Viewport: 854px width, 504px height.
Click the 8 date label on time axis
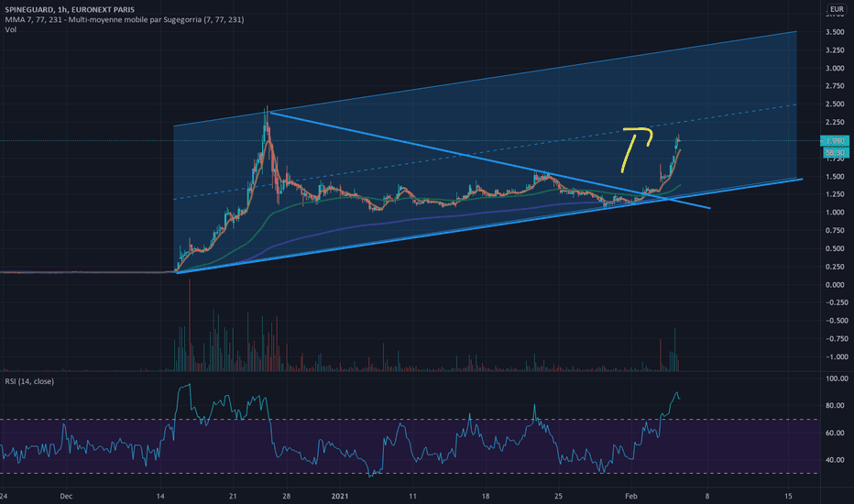coord(707,497)
